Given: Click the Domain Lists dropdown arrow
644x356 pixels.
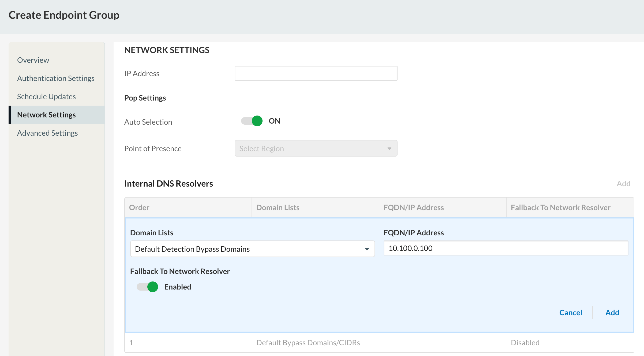Looking at the screenshot, I should 367,249.
